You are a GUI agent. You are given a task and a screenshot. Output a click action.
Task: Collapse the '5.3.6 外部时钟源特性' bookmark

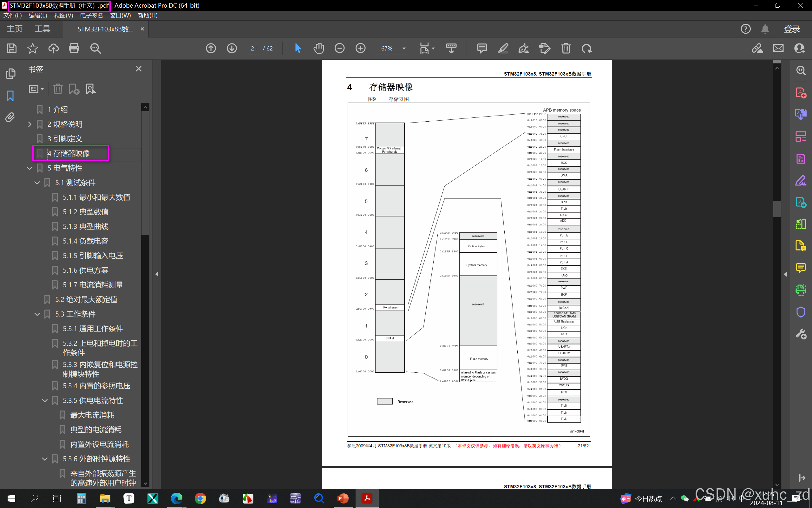tap(45, 459)
